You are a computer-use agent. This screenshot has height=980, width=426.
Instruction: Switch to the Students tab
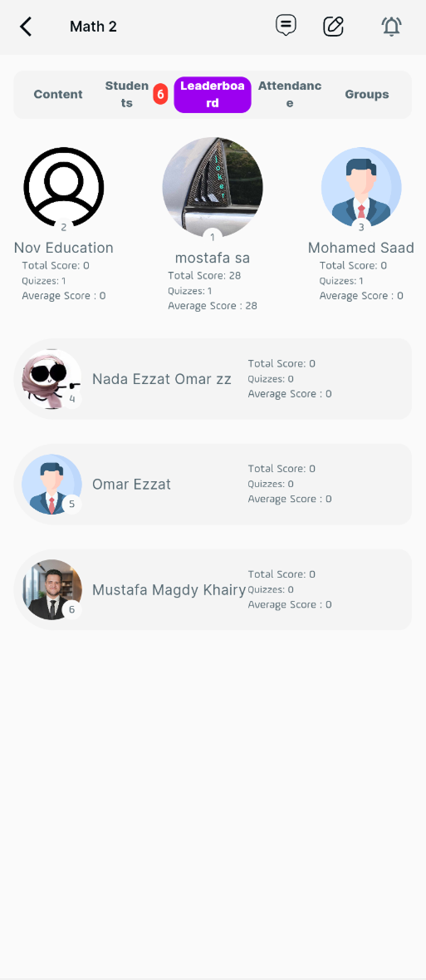pos(127,95)
